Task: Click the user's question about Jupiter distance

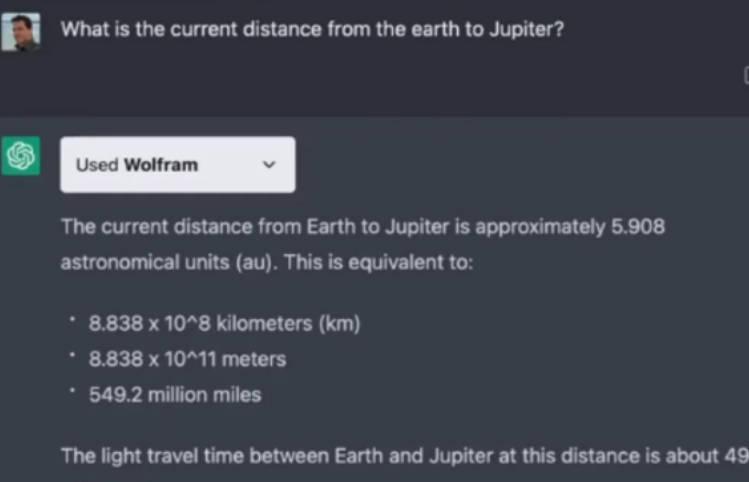Action: (312, 29)
